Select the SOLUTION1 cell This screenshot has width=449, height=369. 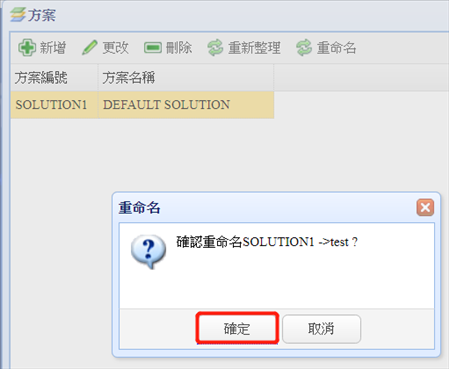[54, 105]
